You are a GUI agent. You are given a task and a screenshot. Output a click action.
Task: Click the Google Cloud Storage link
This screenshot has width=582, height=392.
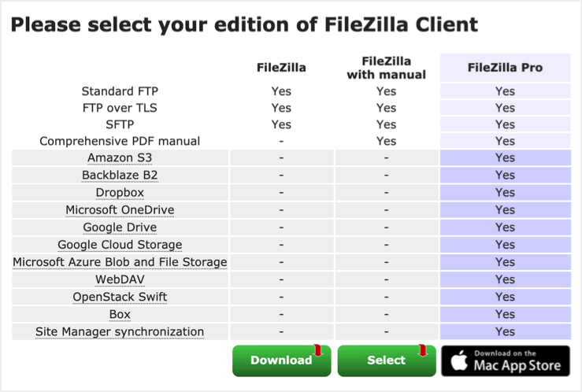coord(120,245)
